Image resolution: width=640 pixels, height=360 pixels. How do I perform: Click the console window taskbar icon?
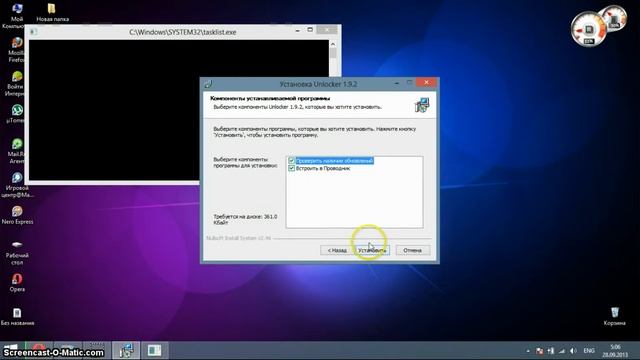(x=154, y=351)
